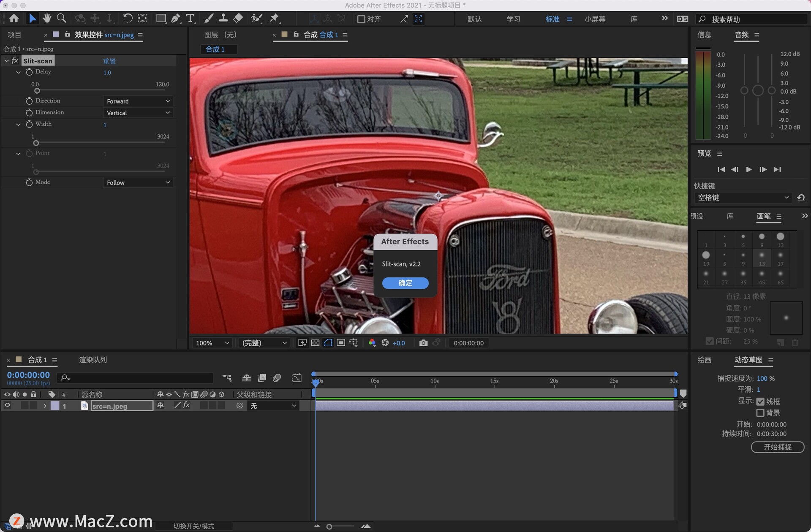The width and height of the screenshot is (811, 532).
Task: Select the Pen tool
Action: (x=176, y=18)
